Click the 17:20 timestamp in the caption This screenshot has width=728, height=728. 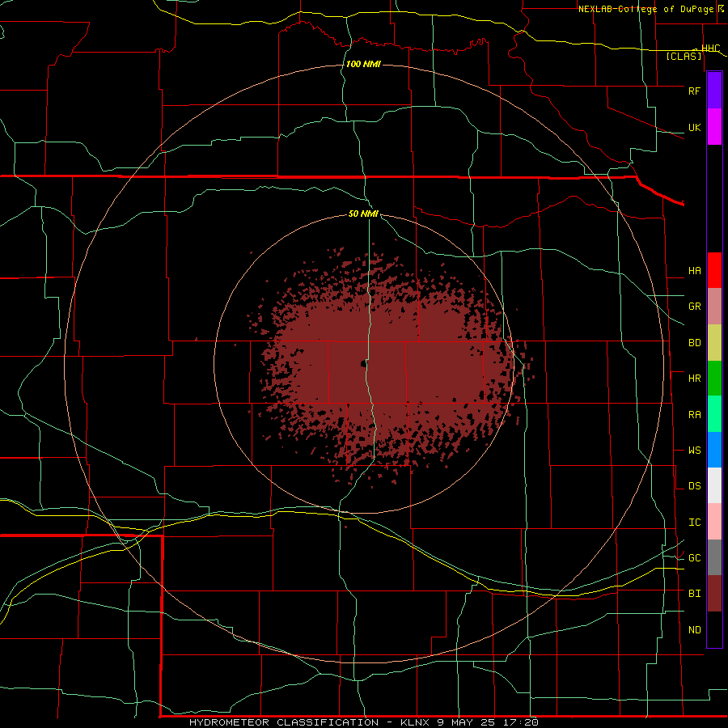[520, 722]
